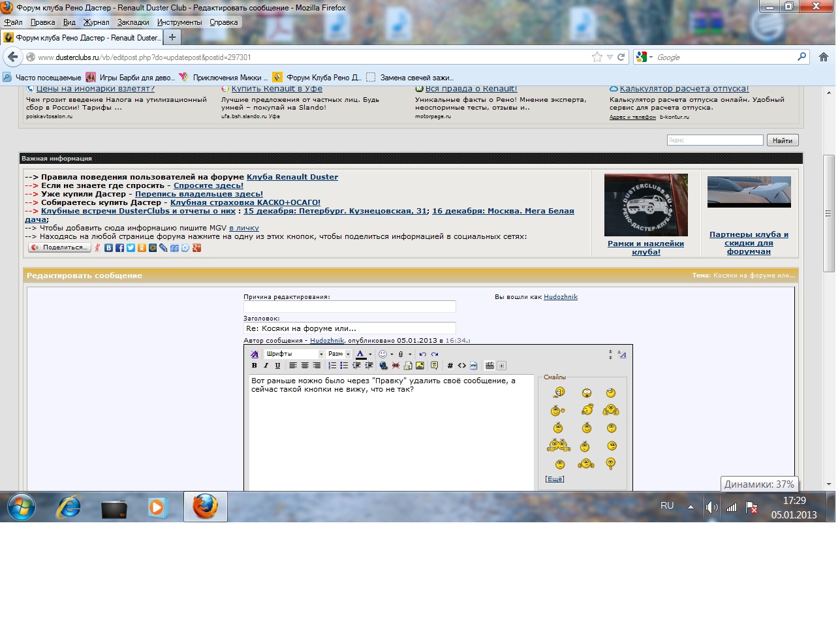The height and width of the screenshot is (630, 840).
Task: Insert a numbered list in the editor
Action: [x=332, y=366]
